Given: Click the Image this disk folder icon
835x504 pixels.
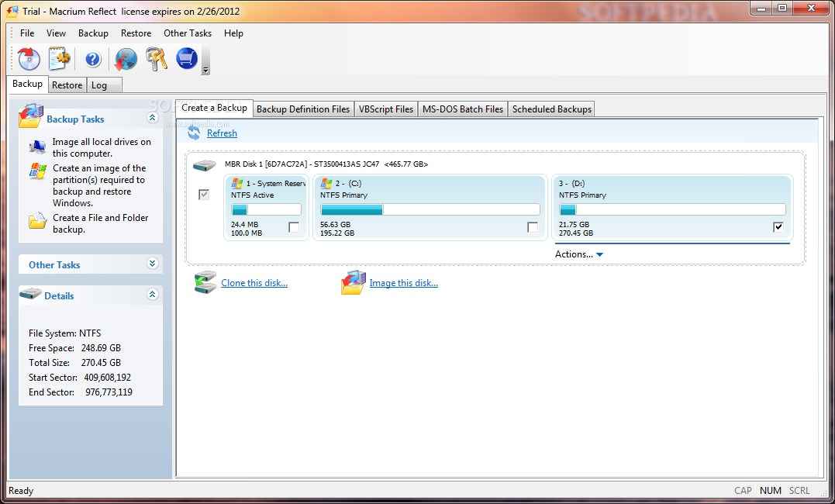Looking at the screenshot, I should [354, 283].
